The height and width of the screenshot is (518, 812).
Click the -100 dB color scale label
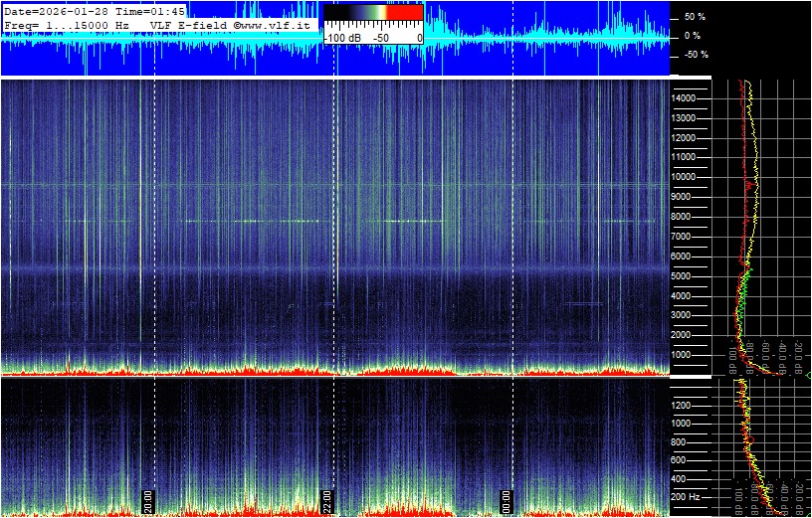(341, 38)
